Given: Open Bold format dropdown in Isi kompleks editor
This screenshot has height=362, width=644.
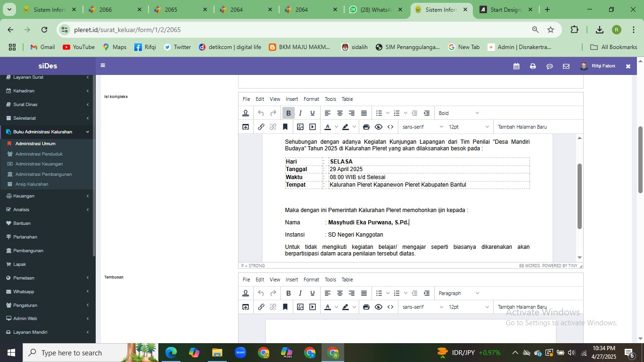Looking at the screenshot, I should pos(459,113).
